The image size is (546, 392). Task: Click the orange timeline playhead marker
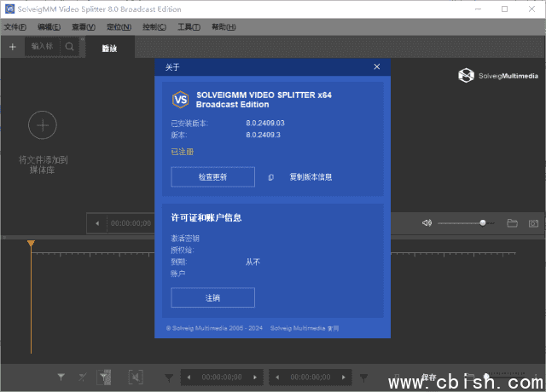(x=31, y=243)
